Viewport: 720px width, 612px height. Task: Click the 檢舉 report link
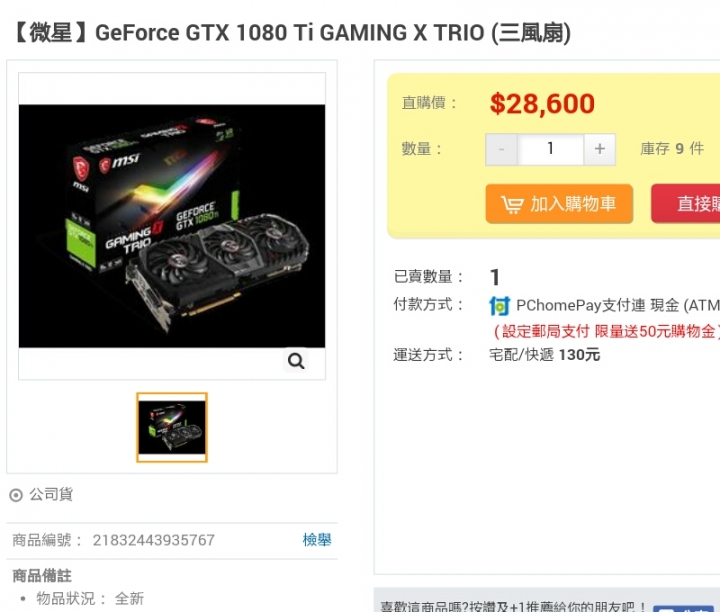point(317,540)
